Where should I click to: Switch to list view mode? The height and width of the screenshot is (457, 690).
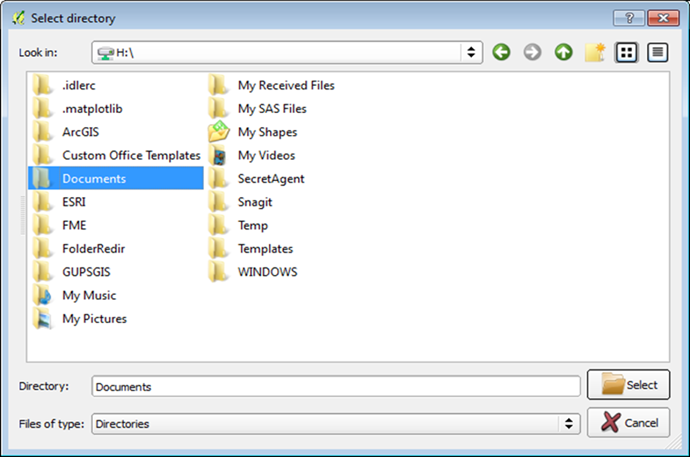[x=626, y=52]
